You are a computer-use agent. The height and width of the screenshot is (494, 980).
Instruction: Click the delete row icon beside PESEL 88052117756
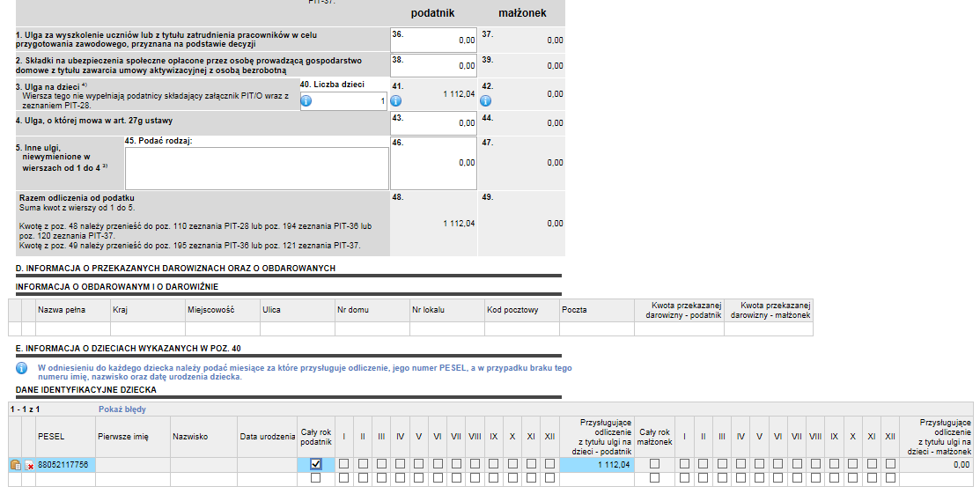(x=29, y=465)
